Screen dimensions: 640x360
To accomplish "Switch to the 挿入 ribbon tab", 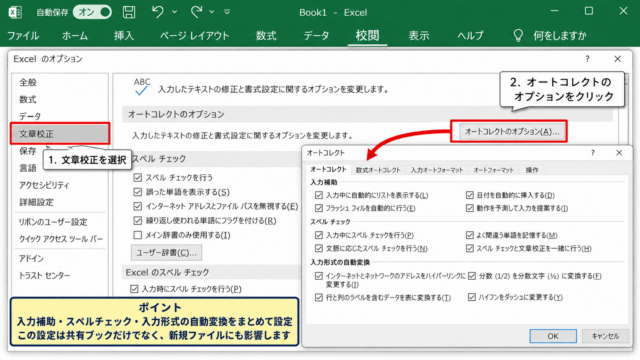I will pyautogui.click(x=124, y=36).
